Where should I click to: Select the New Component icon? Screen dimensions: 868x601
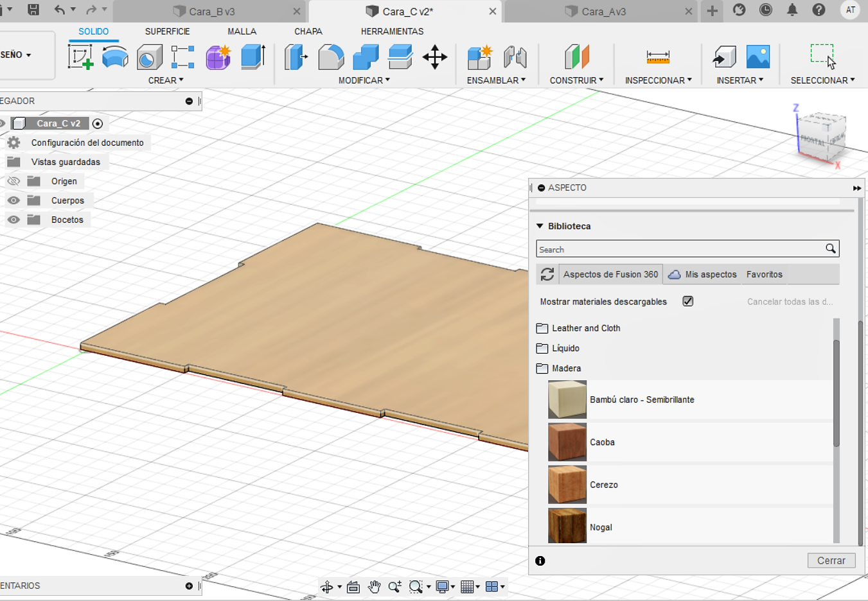(x=479, y=57)
